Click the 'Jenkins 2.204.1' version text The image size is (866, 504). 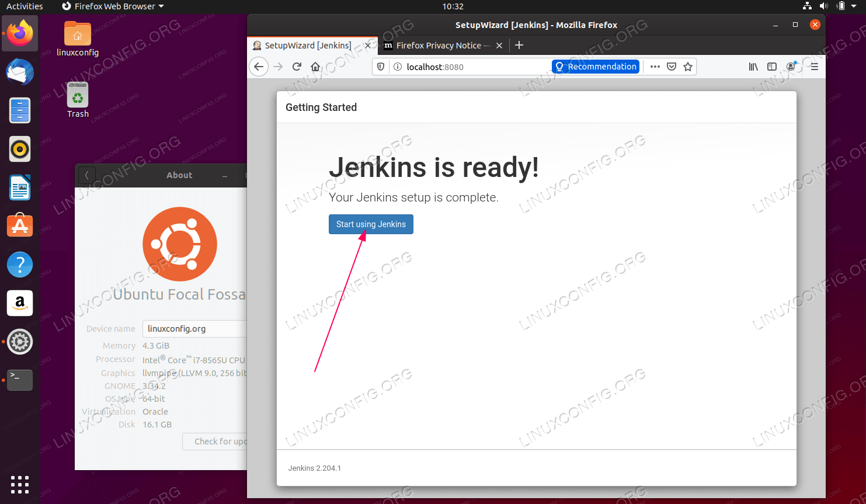click(315, 468)
